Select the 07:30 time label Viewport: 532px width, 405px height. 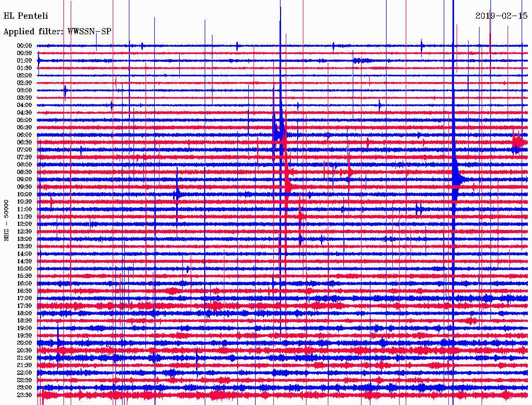point(24,157)
